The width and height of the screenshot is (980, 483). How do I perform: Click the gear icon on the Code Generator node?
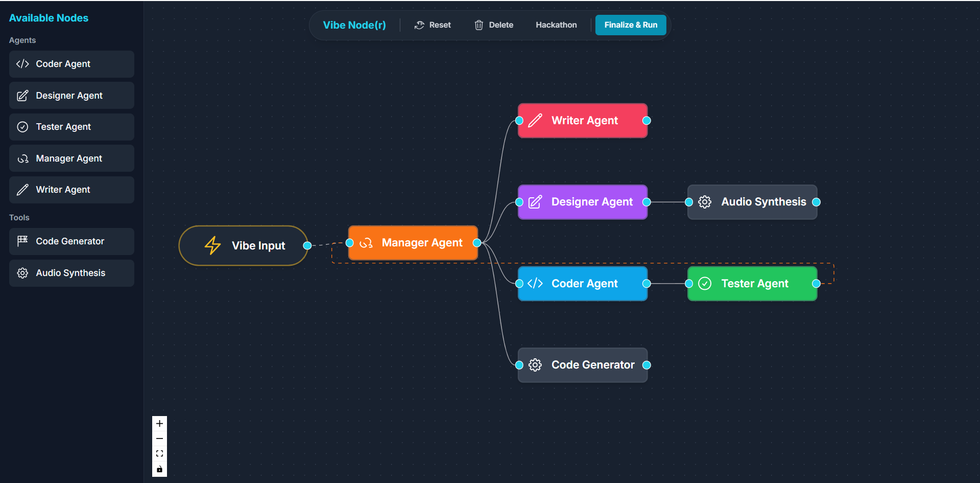click(x=535, y=365)
